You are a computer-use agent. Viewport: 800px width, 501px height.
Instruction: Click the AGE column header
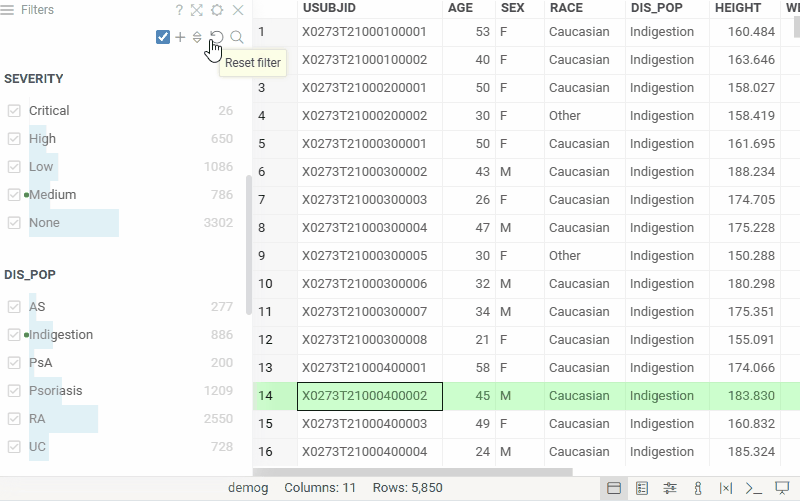click(461, 8)
